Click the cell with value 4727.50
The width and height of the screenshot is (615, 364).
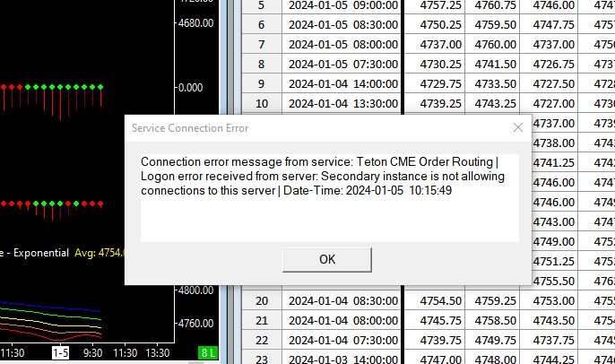click(x=549, y=83)
